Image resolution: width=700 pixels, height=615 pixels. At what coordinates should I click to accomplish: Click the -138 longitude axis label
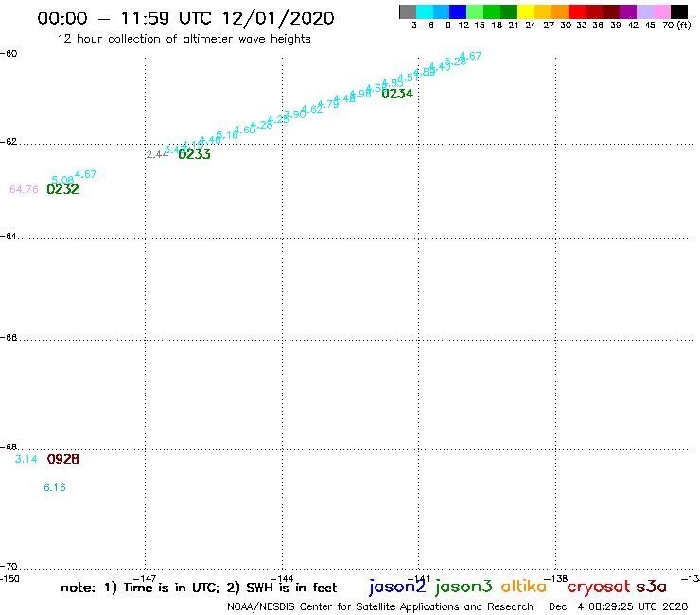556,579
